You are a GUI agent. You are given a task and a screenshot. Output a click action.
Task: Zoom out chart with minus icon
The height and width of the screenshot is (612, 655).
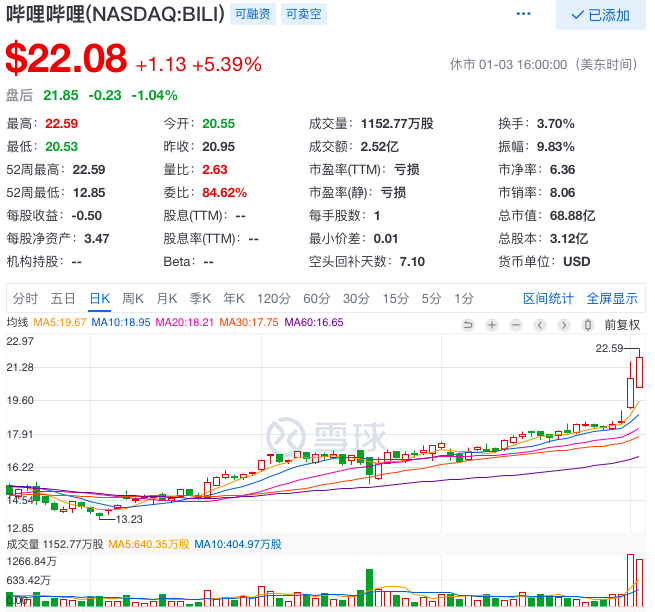[x=516, y=325]
